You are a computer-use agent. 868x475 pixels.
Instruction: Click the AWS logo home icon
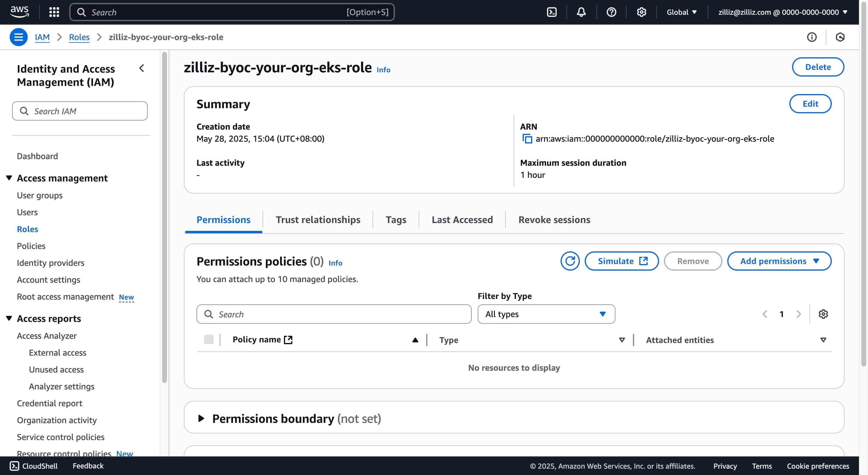(20, 12)
